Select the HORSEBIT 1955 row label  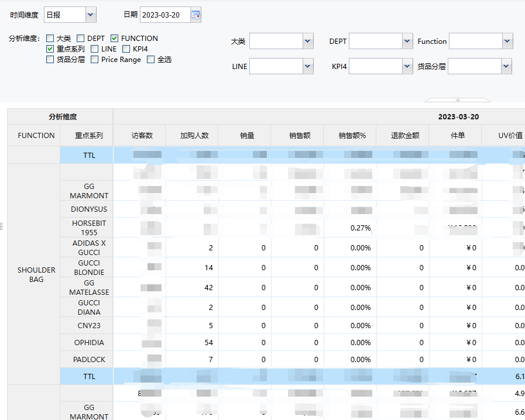point(87,228)
